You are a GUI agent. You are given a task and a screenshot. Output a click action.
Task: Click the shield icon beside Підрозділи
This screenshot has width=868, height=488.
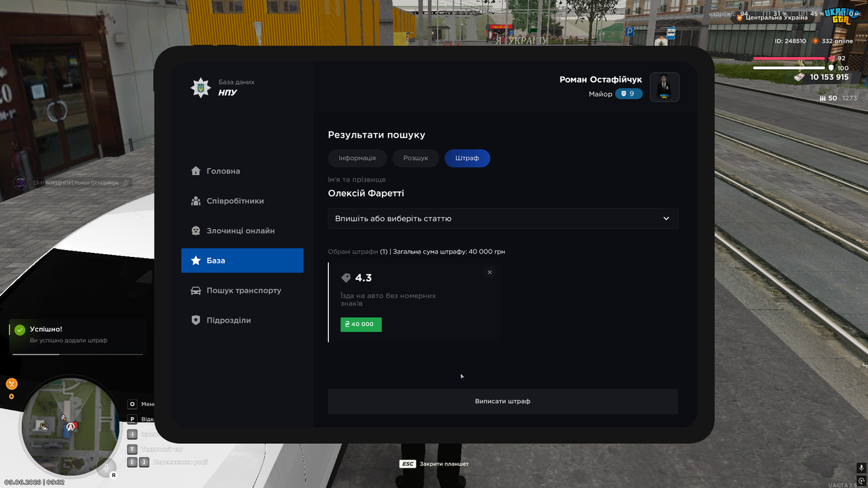[196, 320]
